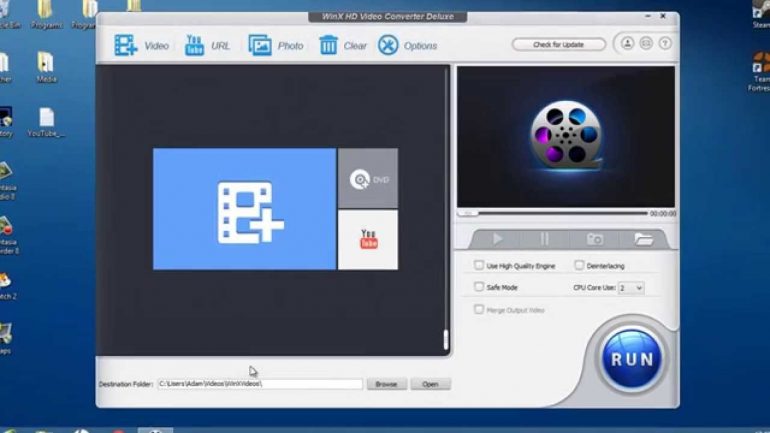Click the large blue add video tile
This screenshot has width=770, height=433.
click(x=245, y=209)
